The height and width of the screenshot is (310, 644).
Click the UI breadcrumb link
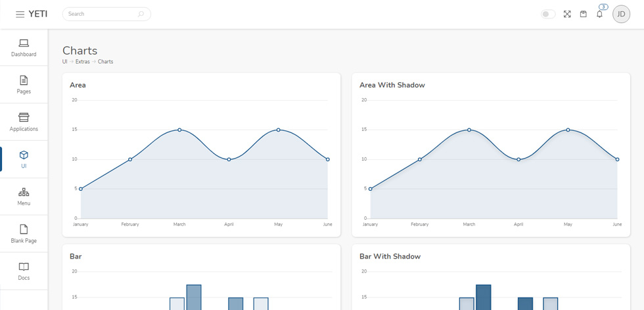(64, 62)
